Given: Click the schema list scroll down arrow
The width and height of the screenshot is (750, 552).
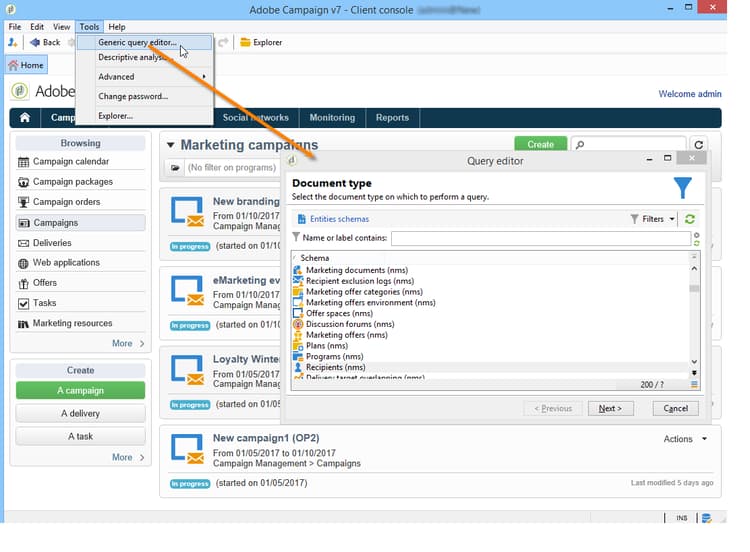Looking at the screenshot, I should pos(694,362).
